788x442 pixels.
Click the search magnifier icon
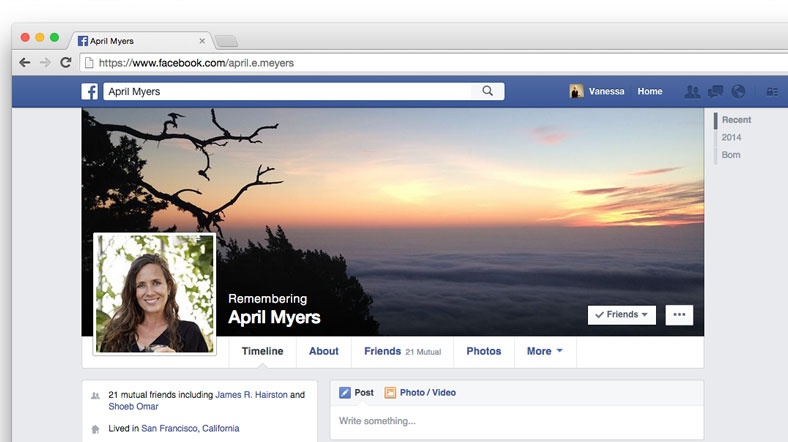click(x=487, y=91)
